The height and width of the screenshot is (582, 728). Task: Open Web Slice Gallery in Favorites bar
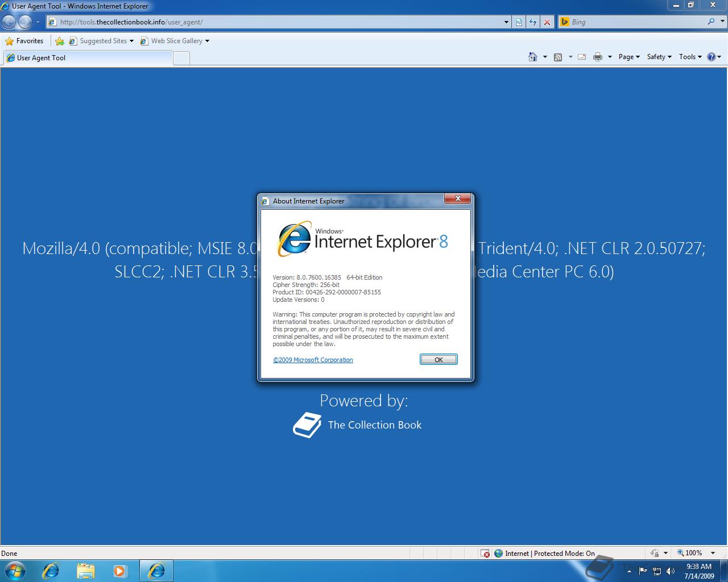174,41
